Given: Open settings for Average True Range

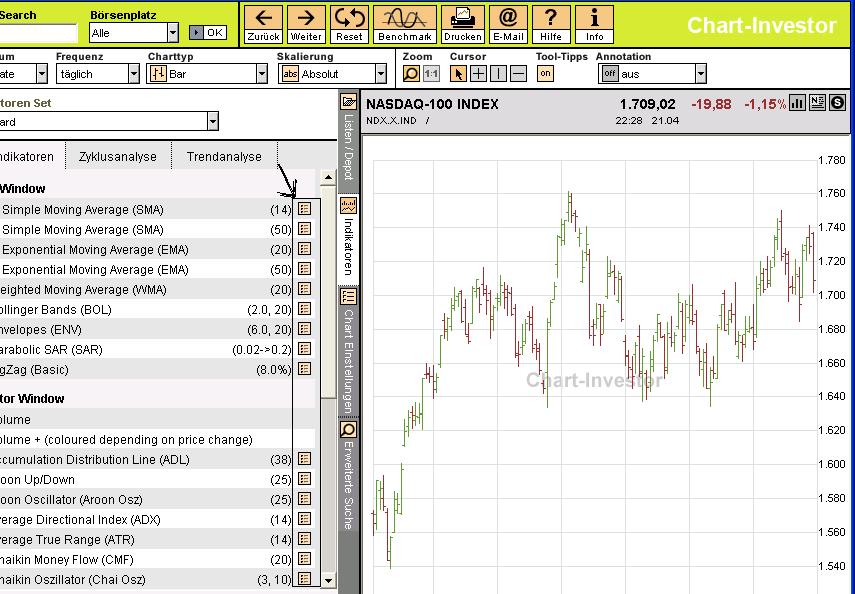Looking at the screenshot, I should 304,539.
